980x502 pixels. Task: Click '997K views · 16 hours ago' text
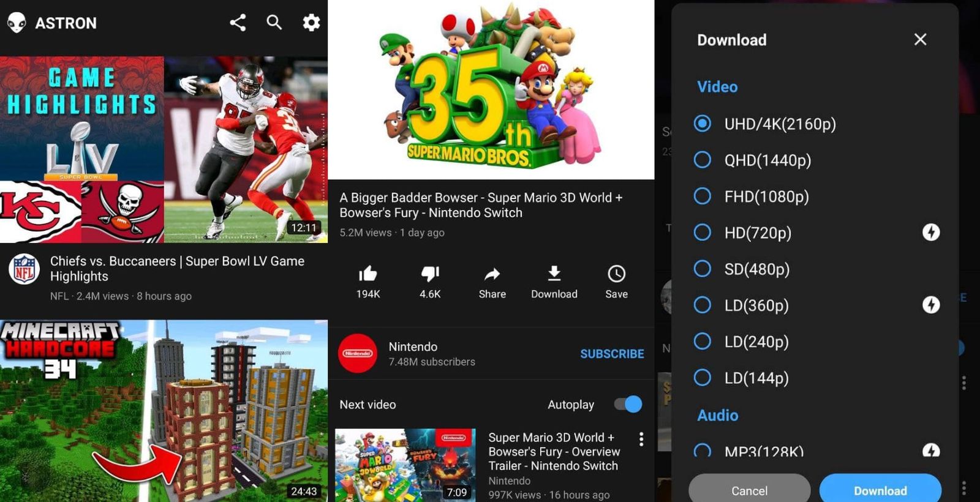click(x=549, y=495)
